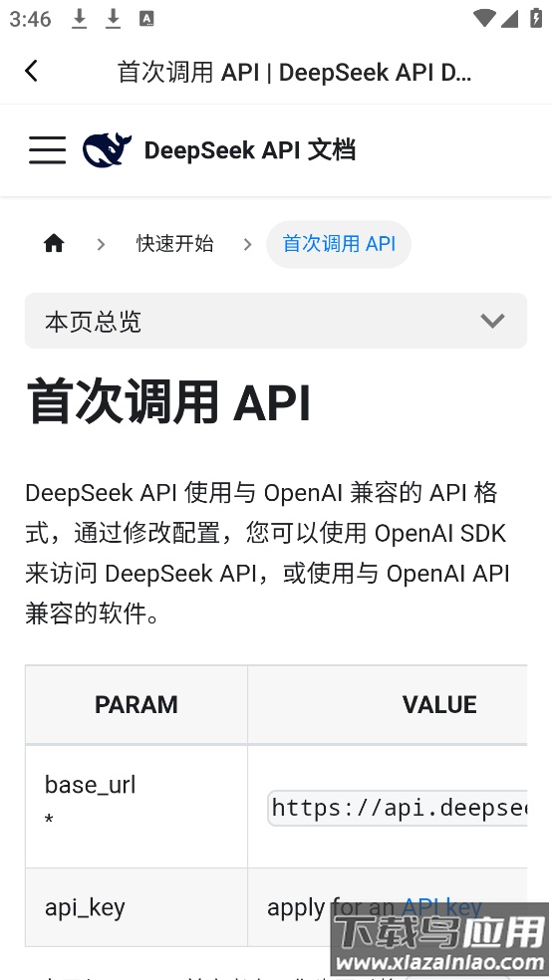This screenshot has height=980, width=552.
Task: Tap the first download icon in status bar
Action: coord(79,19)
